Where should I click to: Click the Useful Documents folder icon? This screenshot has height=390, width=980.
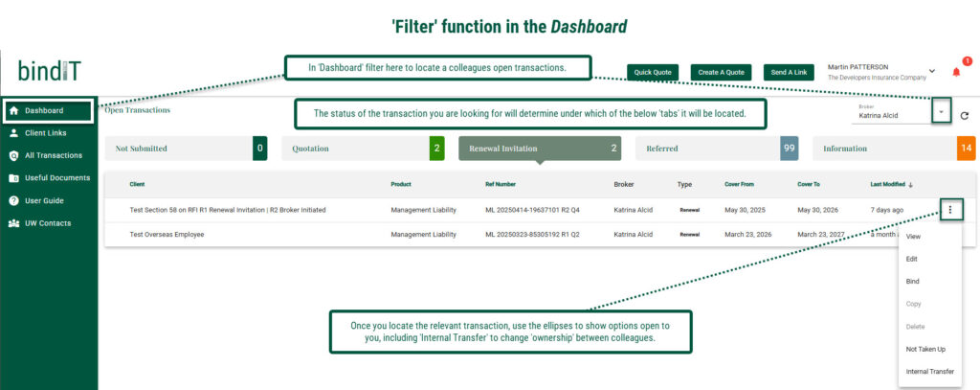[13, 178]
